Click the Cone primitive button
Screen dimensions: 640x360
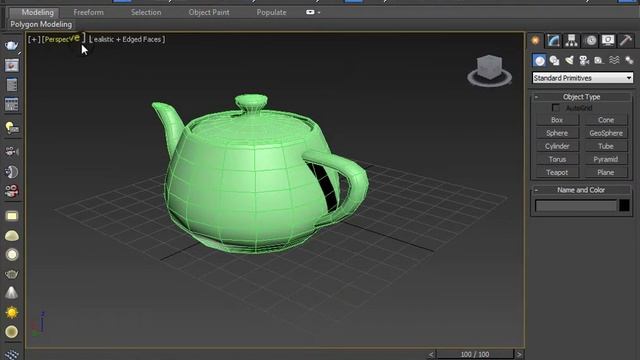(606, 120)
